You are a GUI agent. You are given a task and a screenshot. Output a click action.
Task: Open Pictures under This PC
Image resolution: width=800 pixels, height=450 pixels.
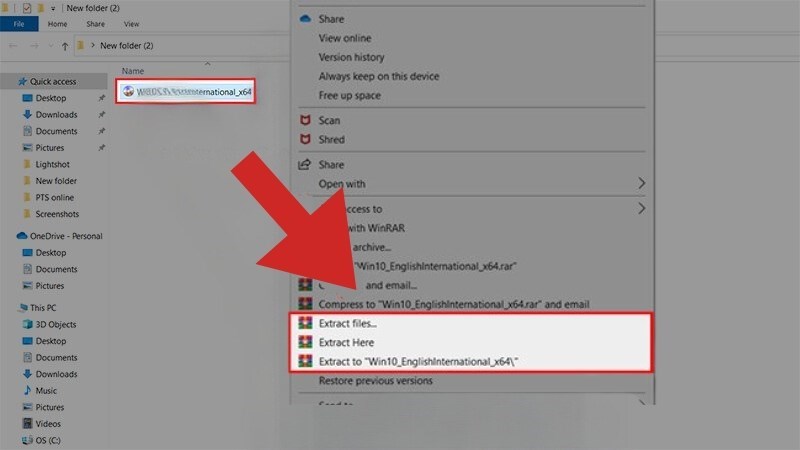pos(49,407)
